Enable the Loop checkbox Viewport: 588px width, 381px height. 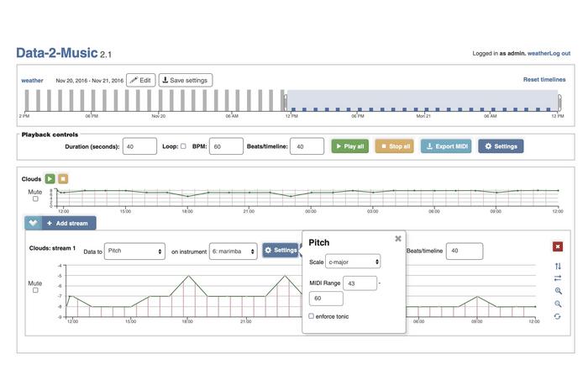tap(183, 146)
